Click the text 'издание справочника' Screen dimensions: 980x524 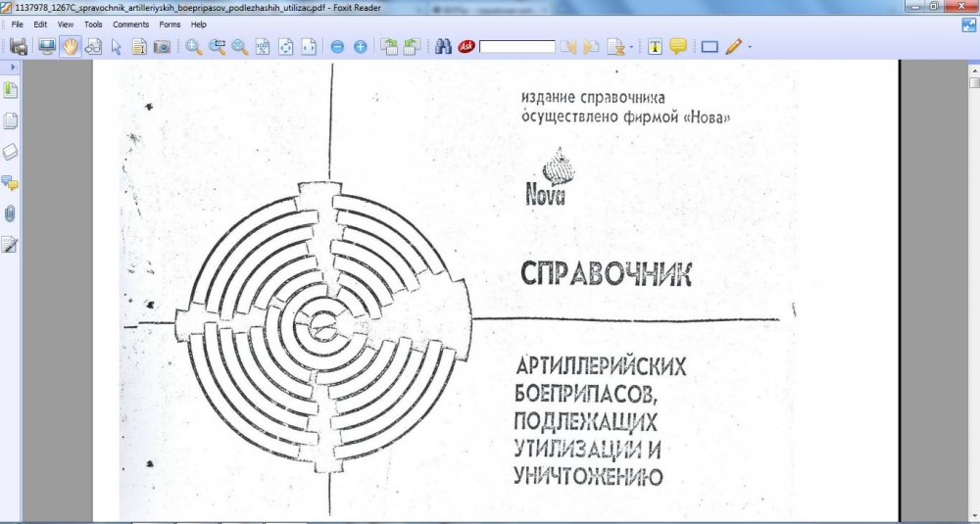click(x=593, y=99)
